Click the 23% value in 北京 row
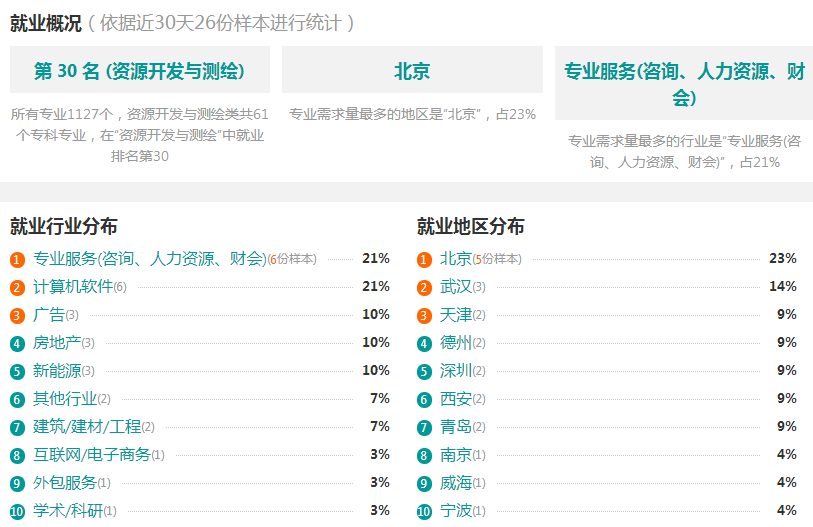The height and width of the screenshot is (527, 813). [x=783, y=258]
